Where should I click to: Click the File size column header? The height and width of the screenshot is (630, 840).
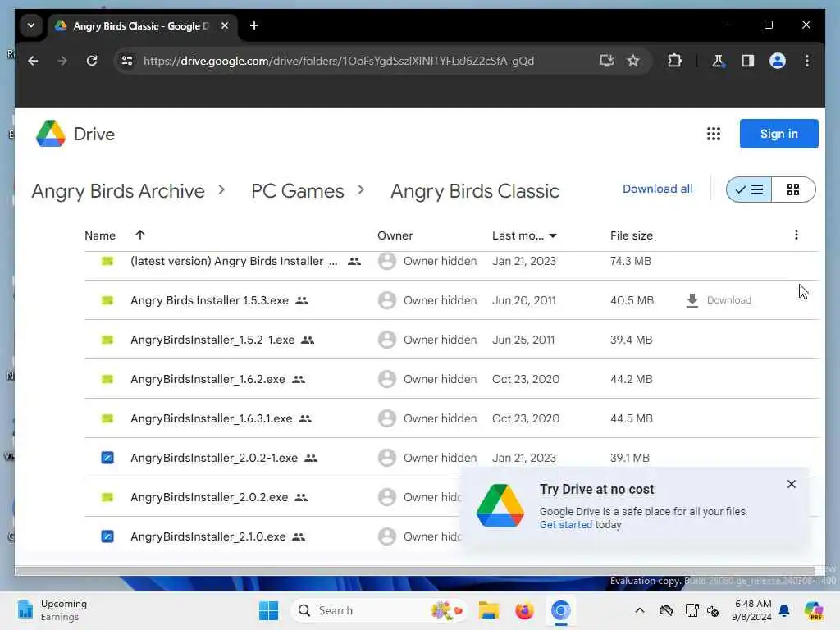[x=631, y=235]
